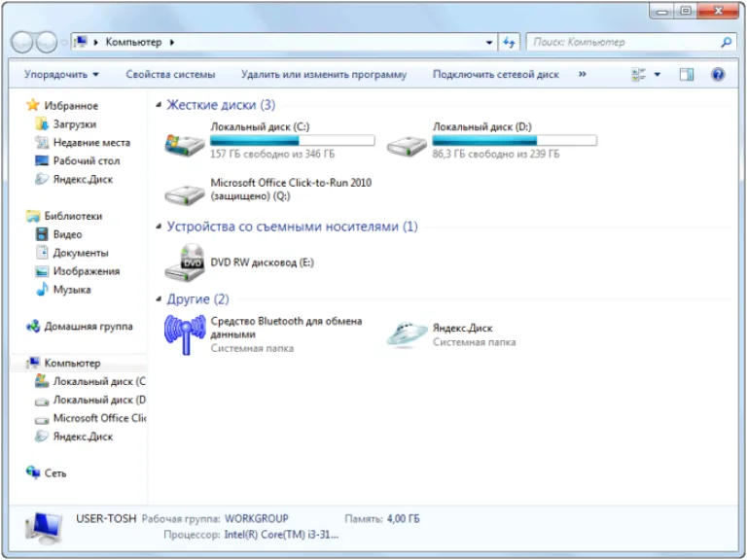Show hidden toolbar commands chevron
This screenshot has width=747, height=560.
[583, 74]
